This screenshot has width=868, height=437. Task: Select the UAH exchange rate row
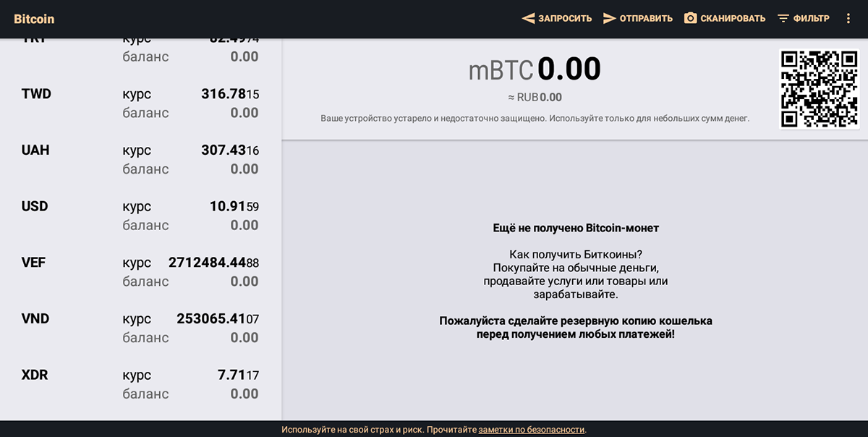point(140,160)
